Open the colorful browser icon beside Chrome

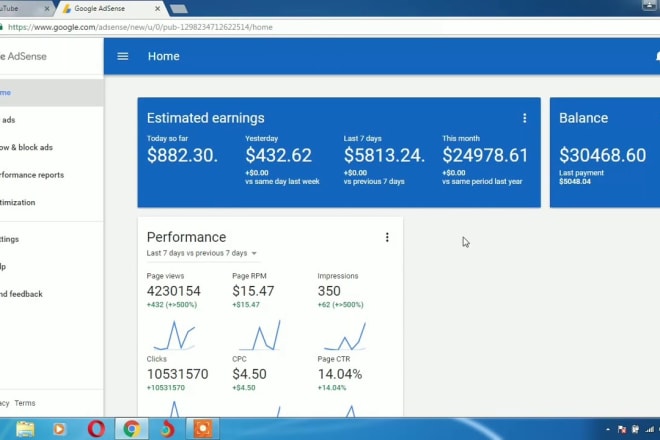(x=167, y=429)
